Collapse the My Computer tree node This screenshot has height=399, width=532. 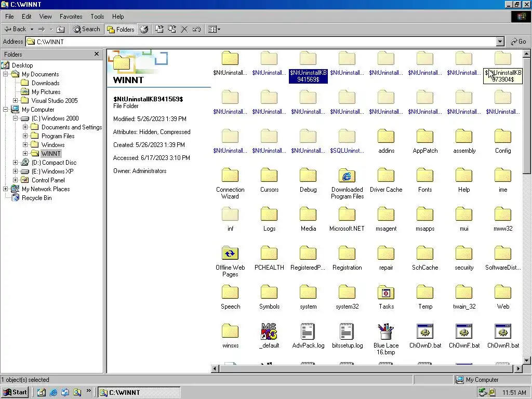(x=5, y=109)
